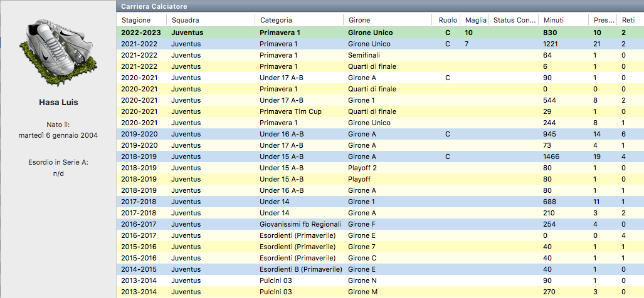The image size is (644, 298).
Task: Click the Categoria column header
Action: coord(275,20)
